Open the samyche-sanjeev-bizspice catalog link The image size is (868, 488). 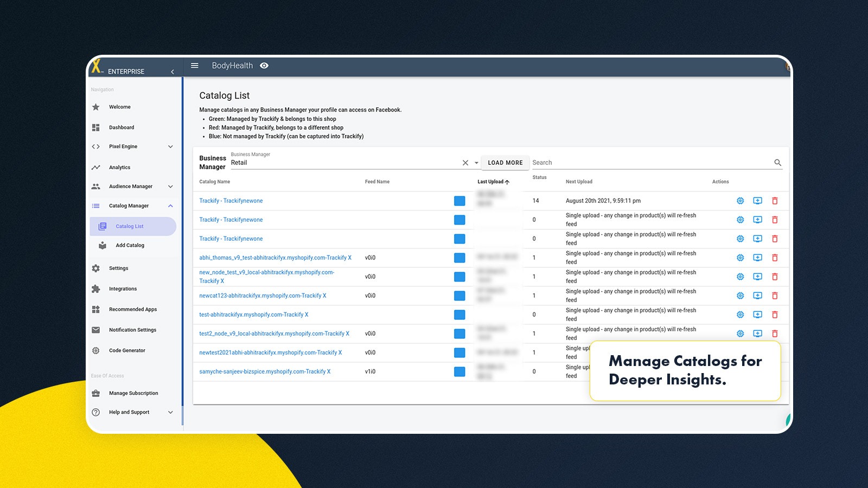coord(265,371)
